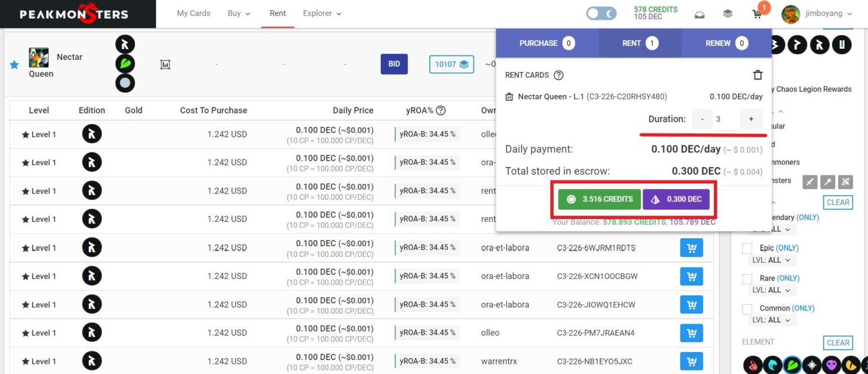Pay rental with 0.300 DEC button
This screenshot has height=374, width=868.
tap(675, 199)
